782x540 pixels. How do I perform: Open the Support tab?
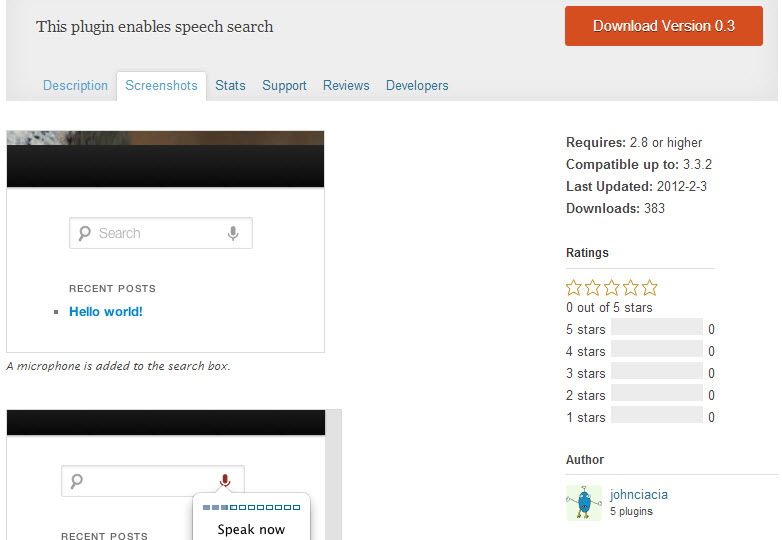point(284,86)
